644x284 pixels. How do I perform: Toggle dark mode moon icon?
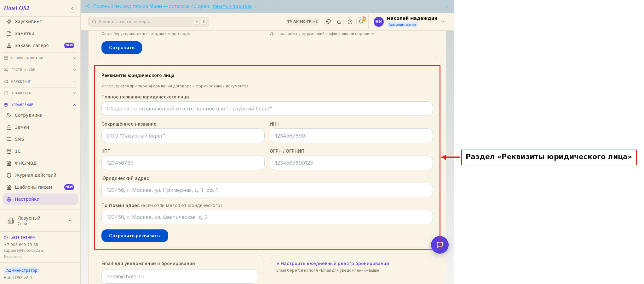pyautogui.click(x=339, y=21)
